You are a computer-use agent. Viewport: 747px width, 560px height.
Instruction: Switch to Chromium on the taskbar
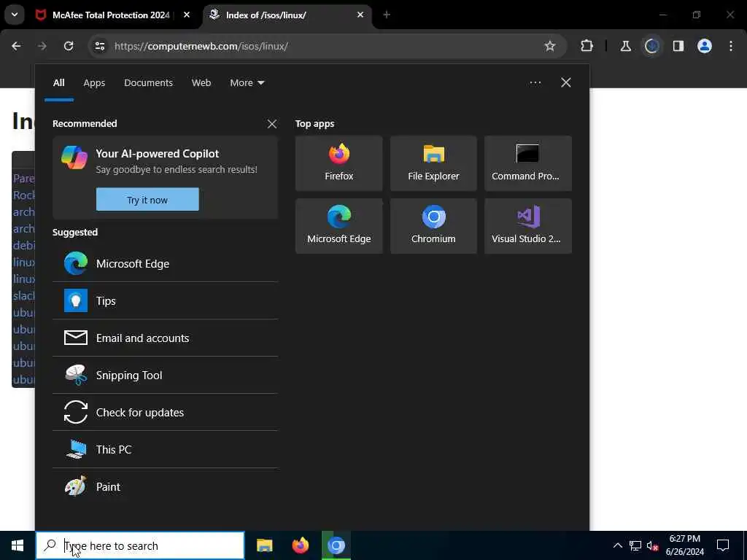point(336,545)
